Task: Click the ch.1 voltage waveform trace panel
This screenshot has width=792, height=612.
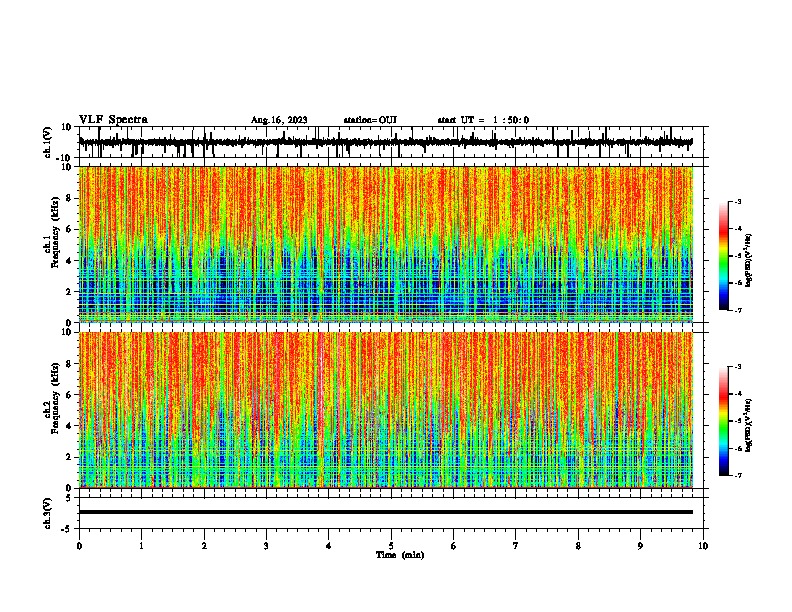Action: click(x=390, y=142)
